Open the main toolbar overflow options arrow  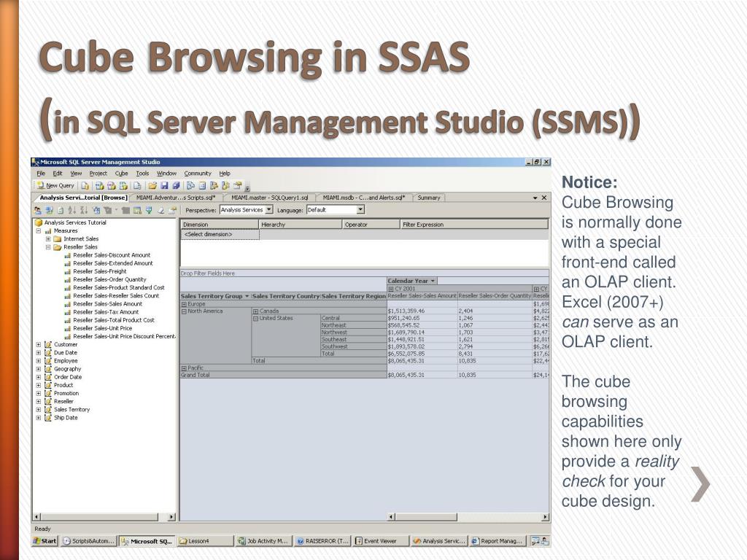tap(247, 189)
